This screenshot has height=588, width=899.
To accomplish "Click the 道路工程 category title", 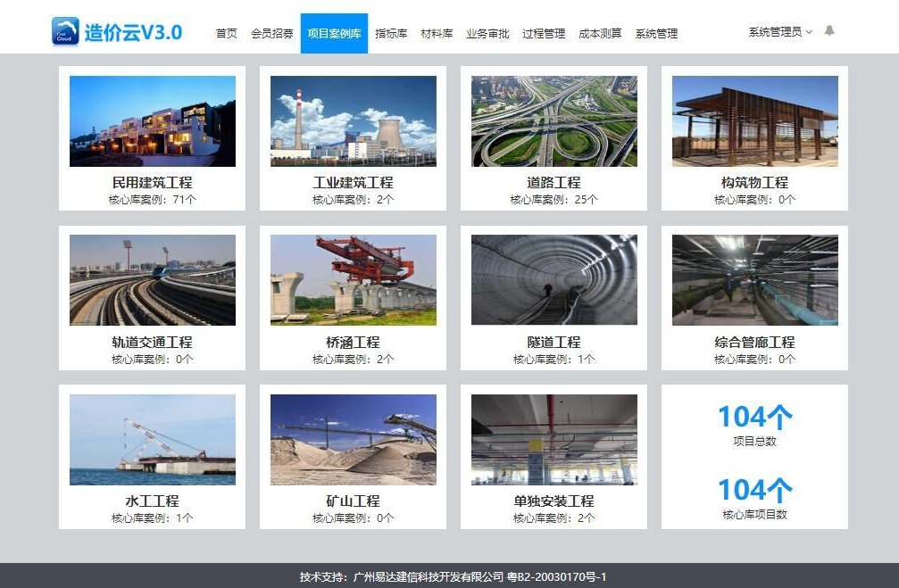I will pyautogui.click(x=554, y=183).
